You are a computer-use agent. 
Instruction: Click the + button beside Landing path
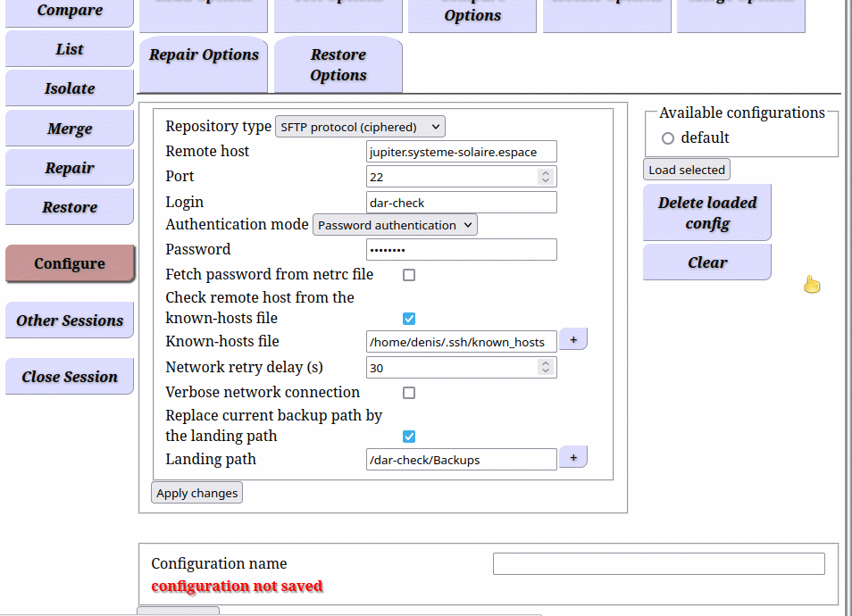point(573,457)
